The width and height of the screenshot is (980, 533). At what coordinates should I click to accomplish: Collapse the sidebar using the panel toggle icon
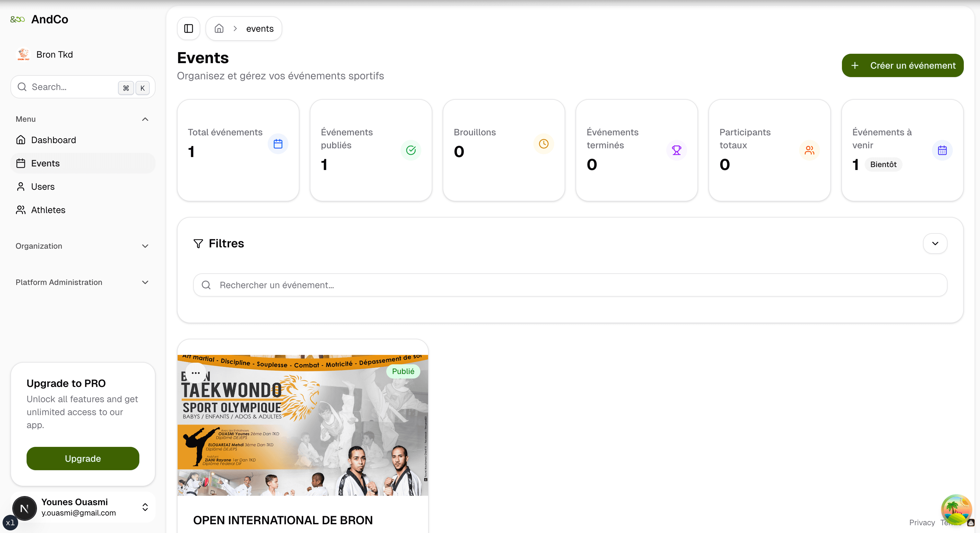[x=188, y=28]
